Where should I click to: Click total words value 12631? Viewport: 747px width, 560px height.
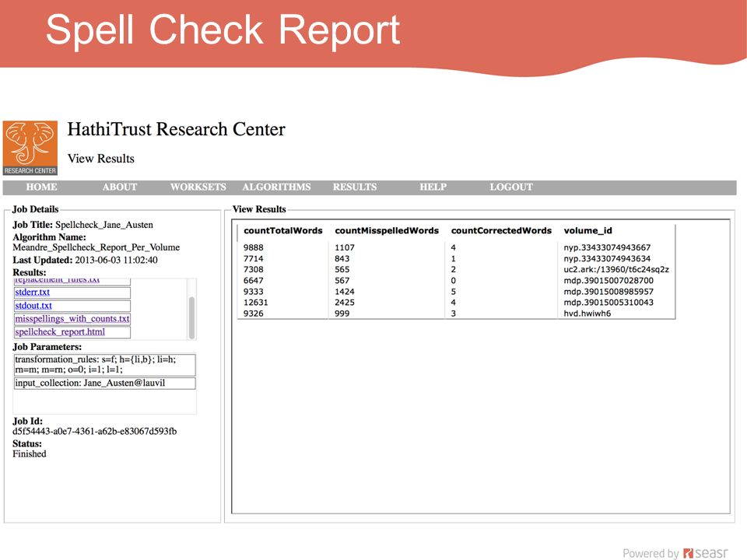[256, 303]
